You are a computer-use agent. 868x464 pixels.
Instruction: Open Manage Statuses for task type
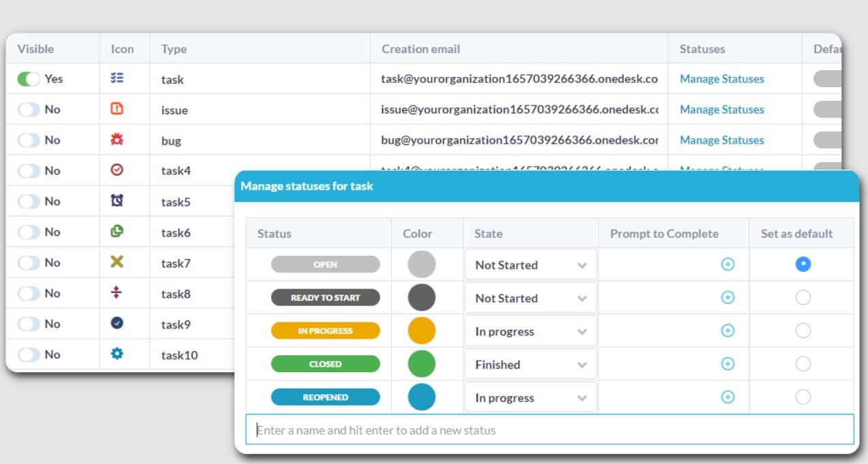(x=722, y=79)
